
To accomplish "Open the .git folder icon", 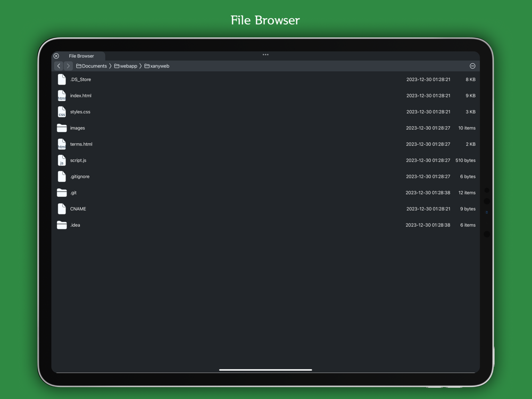I will click(x=62, y=193).
